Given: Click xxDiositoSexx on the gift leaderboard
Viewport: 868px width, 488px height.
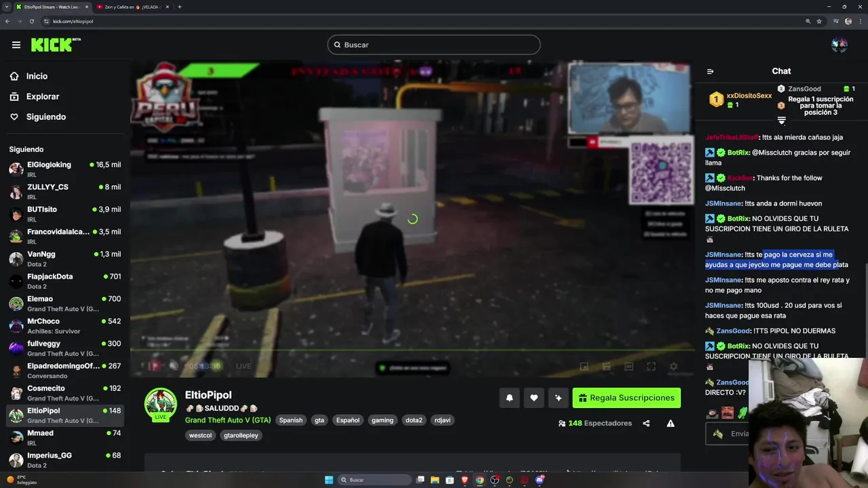Looking at the screenshot, I should 749,96.
